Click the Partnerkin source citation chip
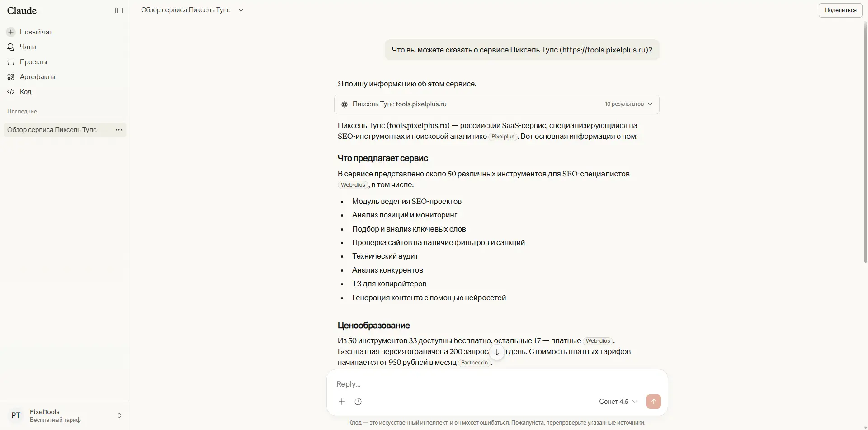 pos(474,363)
